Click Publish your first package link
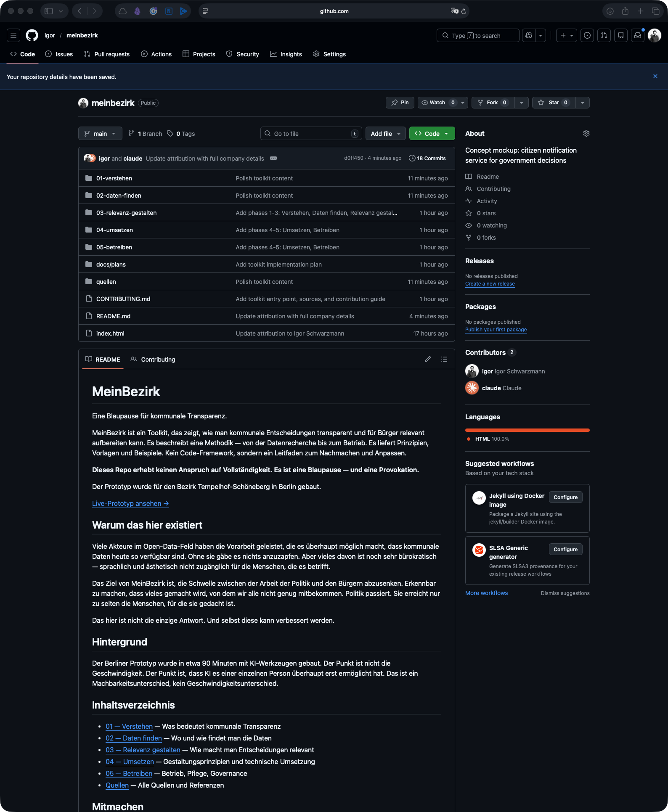 click(x=496, y=330)
